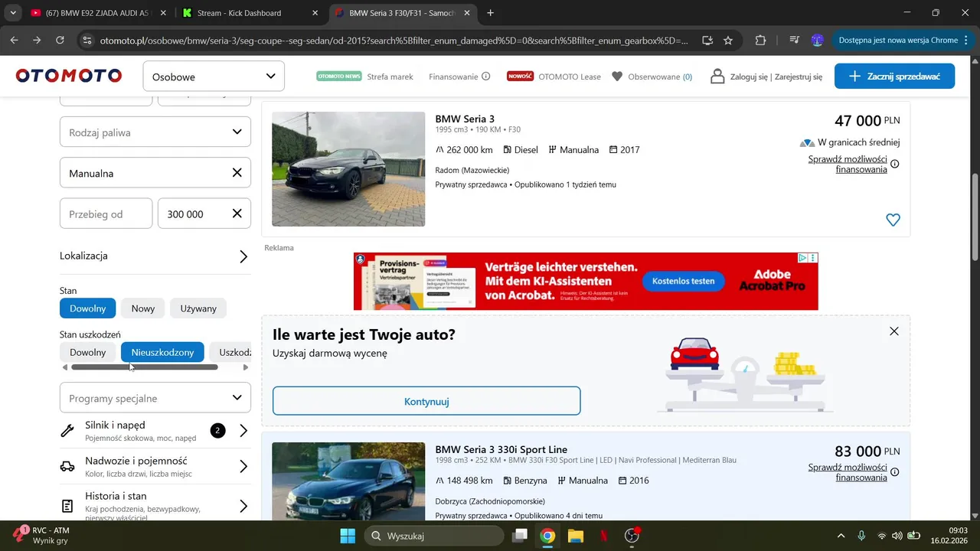Click the car icon for Nadwozie i pojemność
Screen dimensions: 980x551
pyautogui.click(x=67, y=466)
